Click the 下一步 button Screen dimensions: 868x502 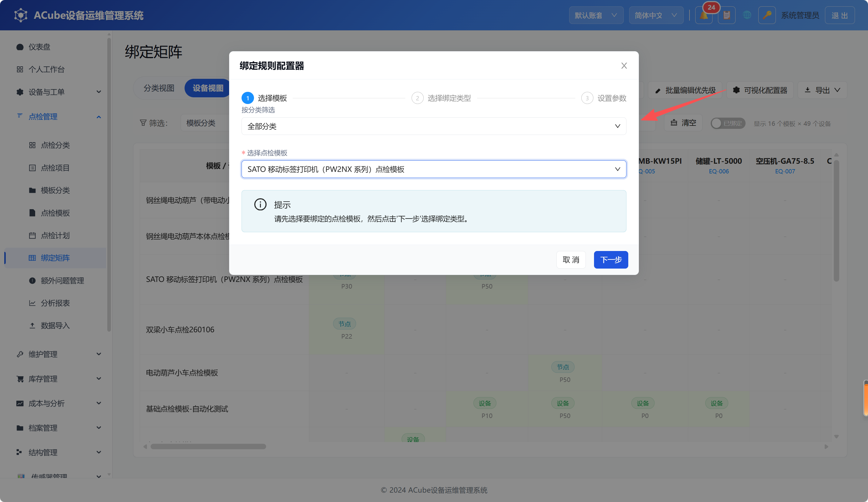coord(611,259)
